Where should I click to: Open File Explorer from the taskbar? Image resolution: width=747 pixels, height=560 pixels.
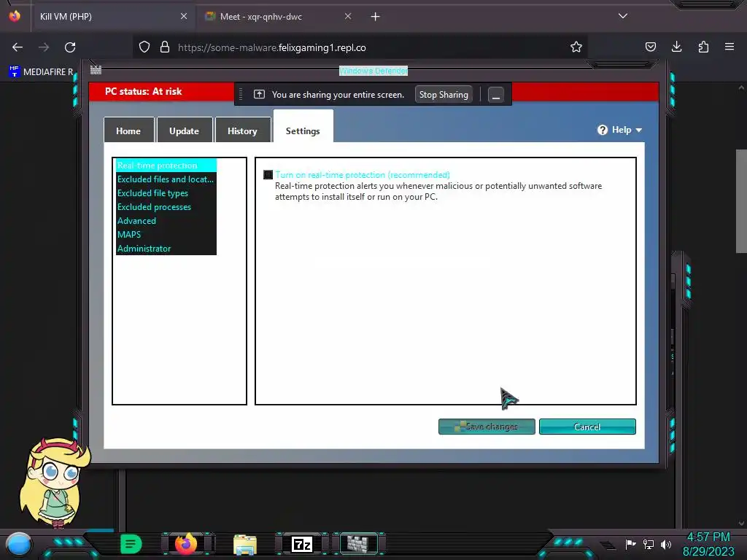(245, 544)
